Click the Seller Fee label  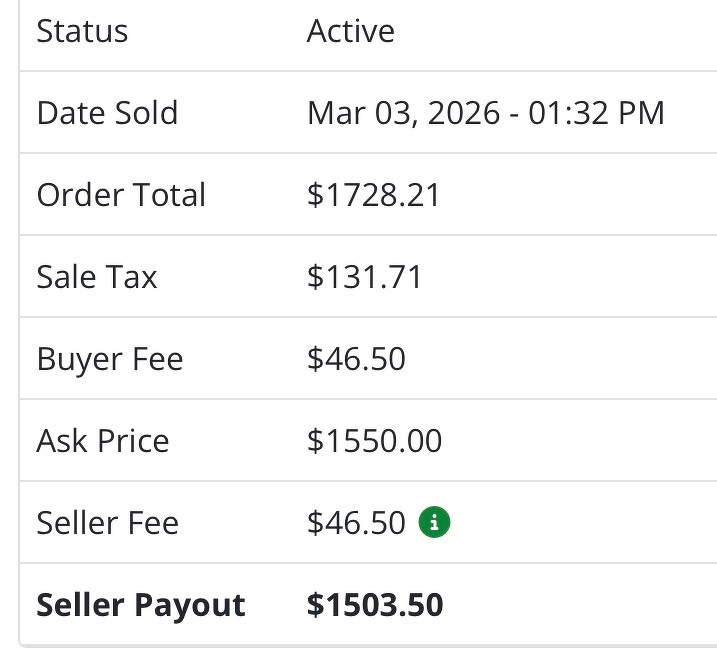(107, 523)
